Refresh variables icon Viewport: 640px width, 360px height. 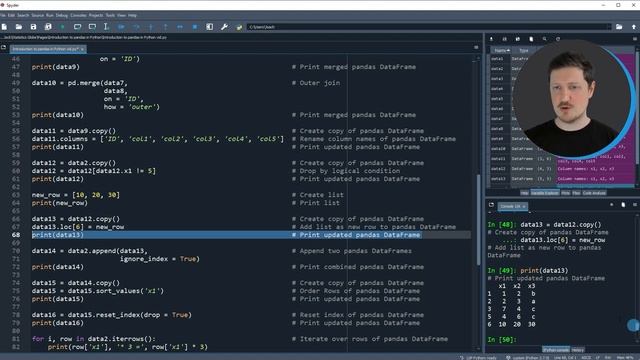coord(558,39)
